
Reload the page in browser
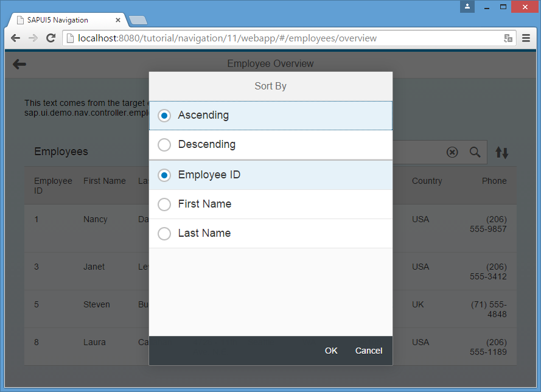click(51, 38)
